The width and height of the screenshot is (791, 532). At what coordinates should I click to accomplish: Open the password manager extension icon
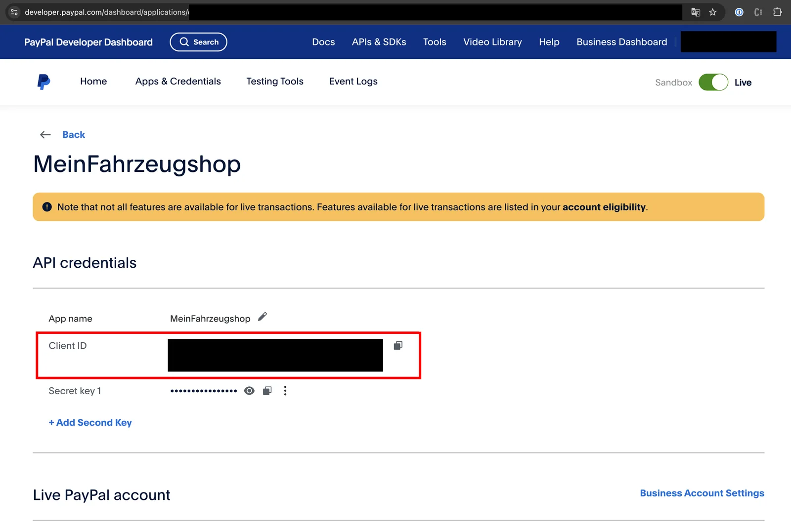point(739,12)
